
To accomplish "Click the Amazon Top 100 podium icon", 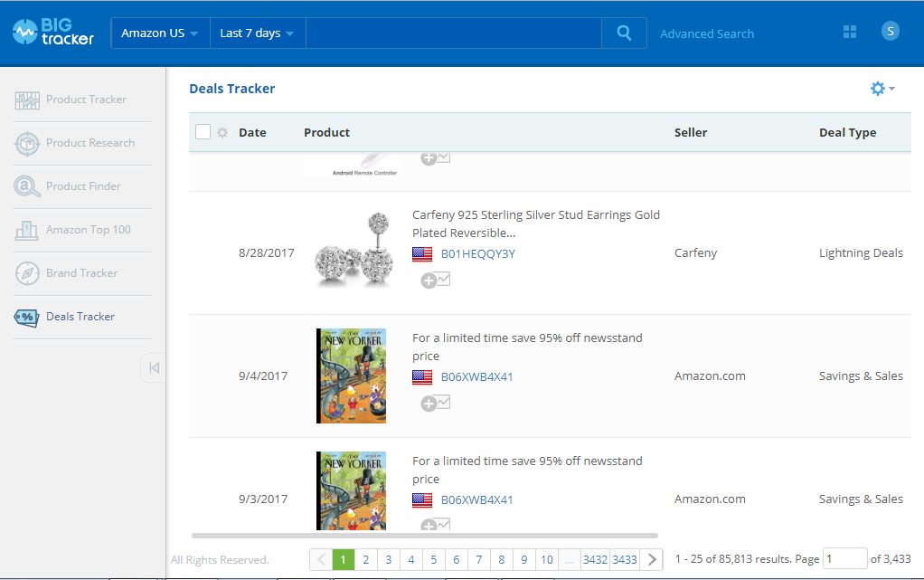I will tap(26, 230).
